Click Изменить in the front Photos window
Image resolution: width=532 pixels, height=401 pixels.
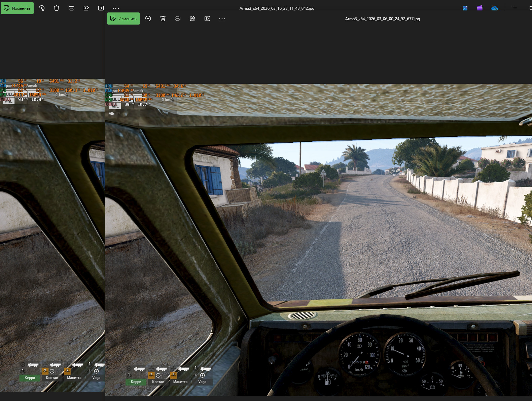[123, 19]
